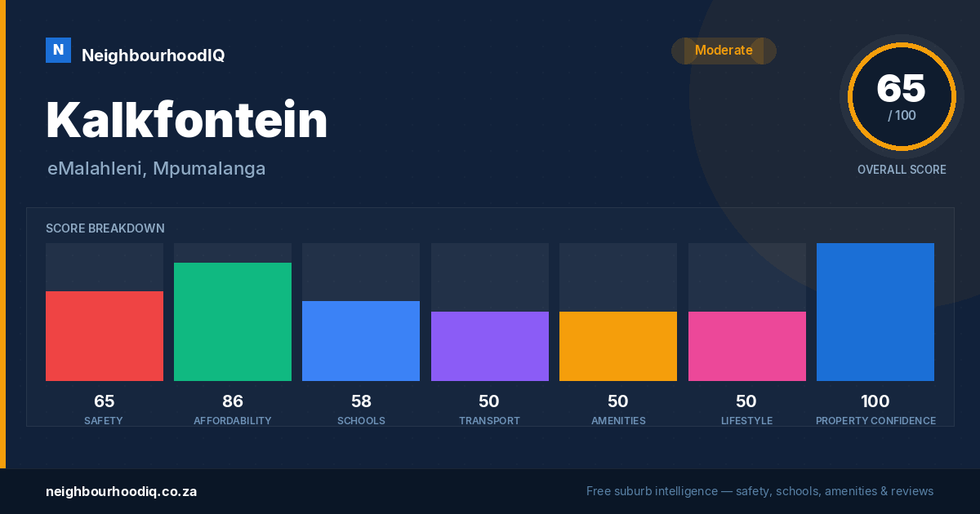Screen dimensions: 980x514
Task: Select the OVERALL SCORE label
Action: [902, 170]
